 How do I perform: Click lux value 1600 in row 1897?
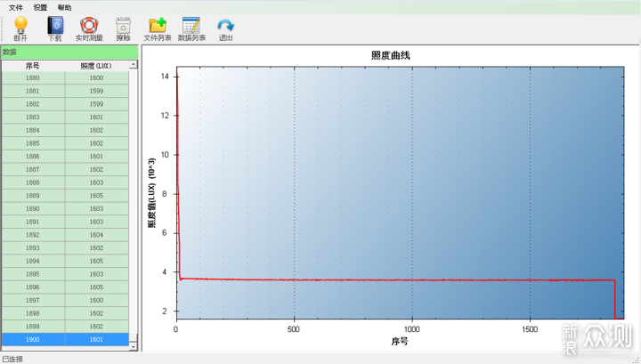(96, 300)
